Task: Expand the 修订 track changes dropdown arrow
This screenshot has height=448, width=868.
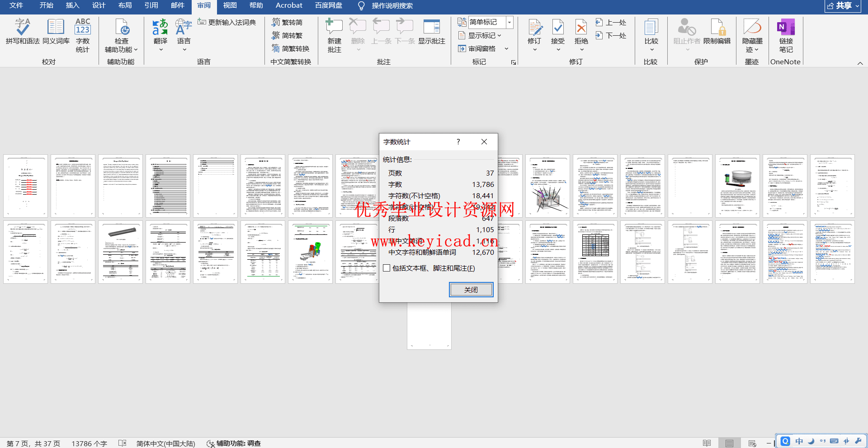Action: click(535, 49)
